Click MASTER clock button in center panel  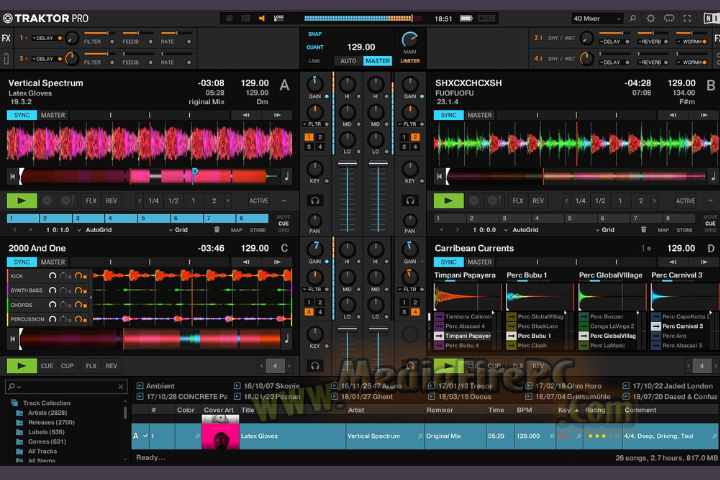[377, 61]
